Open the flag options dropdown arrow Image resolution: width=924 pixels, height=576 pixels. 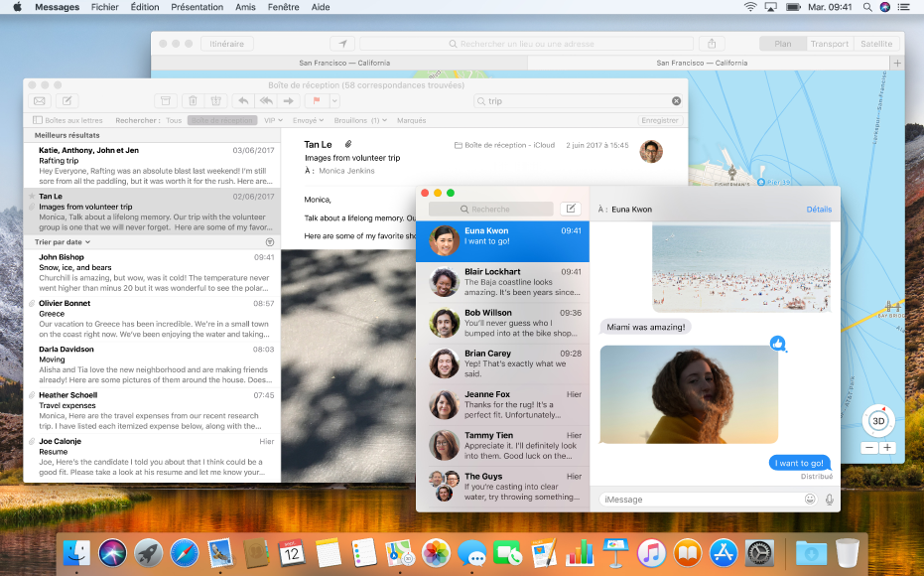tap(333, 100)
